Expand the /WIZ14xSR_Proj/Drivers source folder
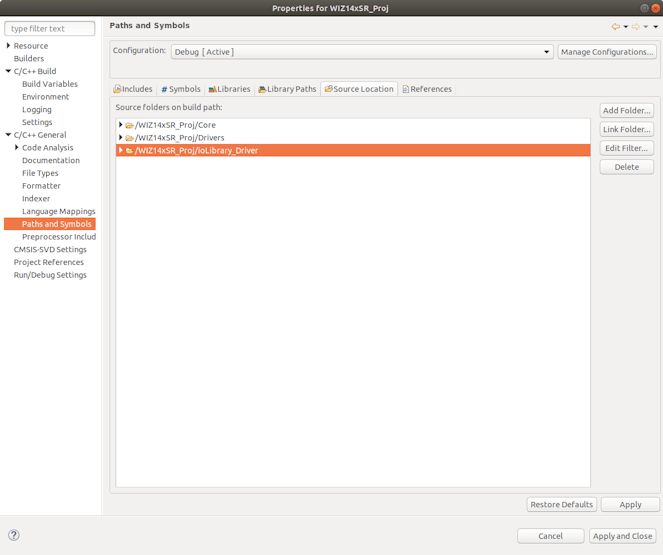Screen dimensions: 663x555 121,137
